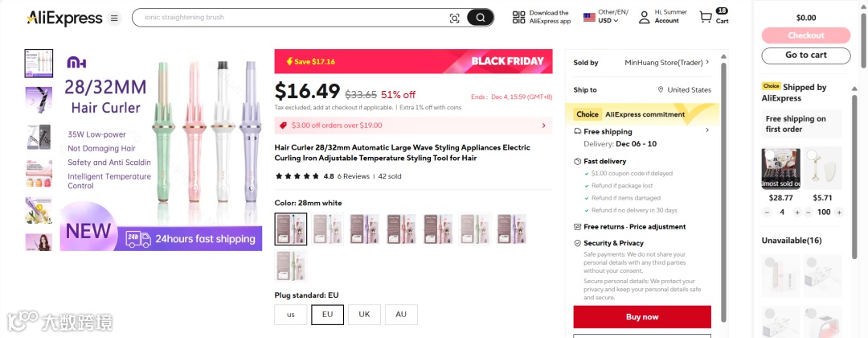Select the AU plug standard option
This screenshot has height=338, width=868.
click(401, 315)
